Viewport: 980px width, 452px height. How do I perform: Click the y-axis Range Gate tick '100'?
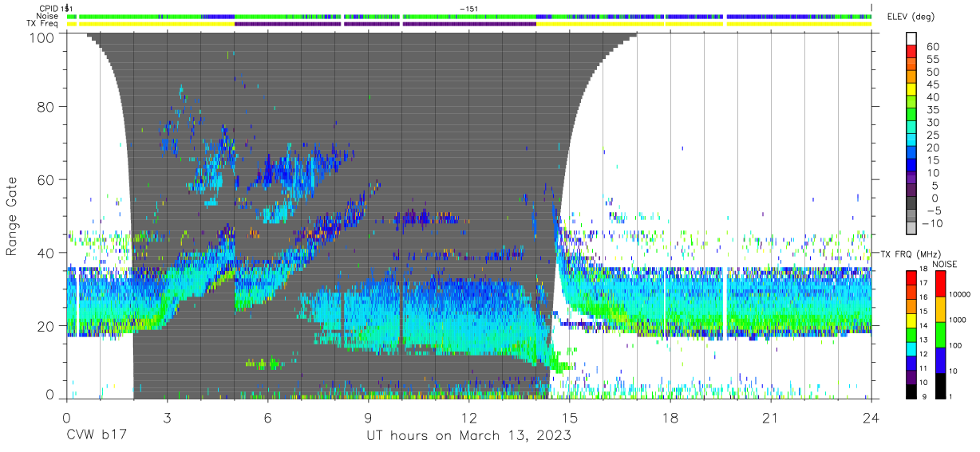[42, 37]
